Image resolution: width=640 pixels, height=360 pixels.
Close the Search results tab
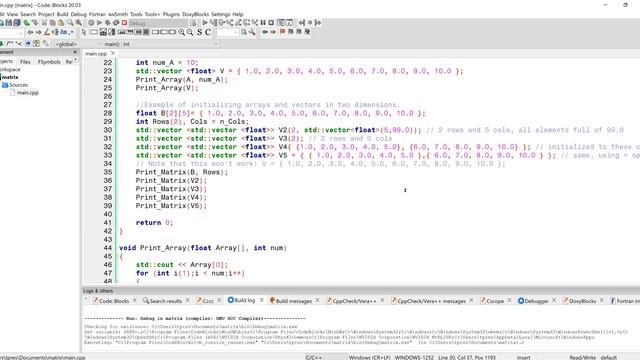pyautogui.click(x=187, y=300)
